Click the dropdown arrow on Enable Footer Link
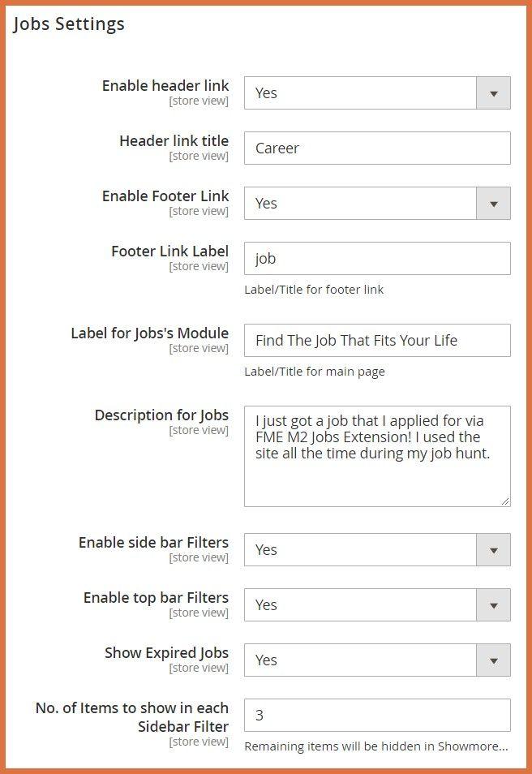532x774 pixels. coord(493,204)
